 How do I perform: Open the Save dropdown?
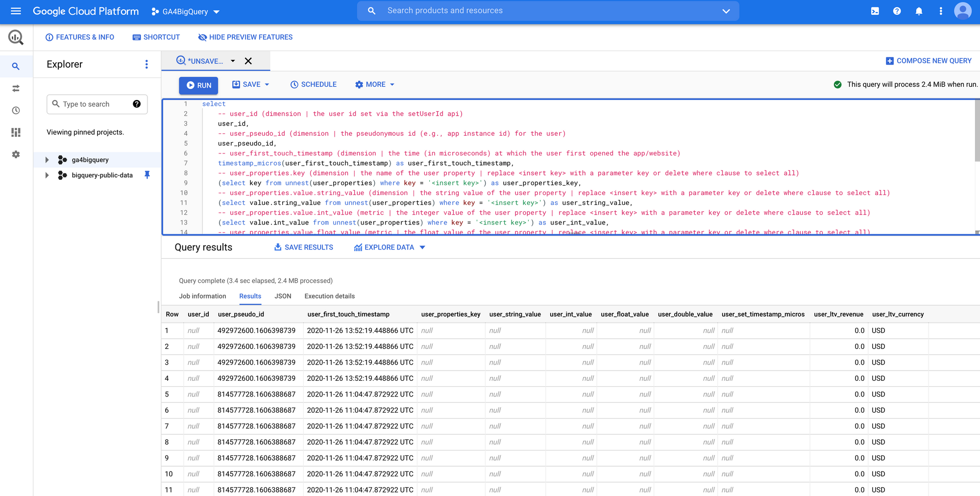[x=251, y=84]
